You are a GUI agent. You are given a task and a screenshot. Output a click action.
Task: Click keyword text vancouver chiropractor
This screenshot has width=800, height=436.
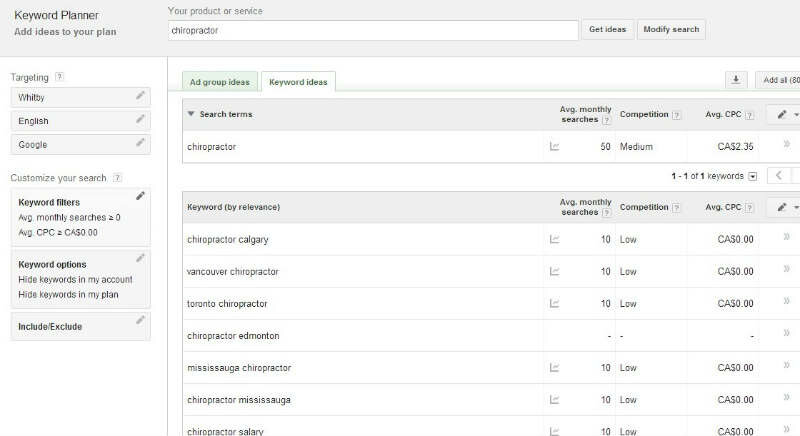point(233,272)
